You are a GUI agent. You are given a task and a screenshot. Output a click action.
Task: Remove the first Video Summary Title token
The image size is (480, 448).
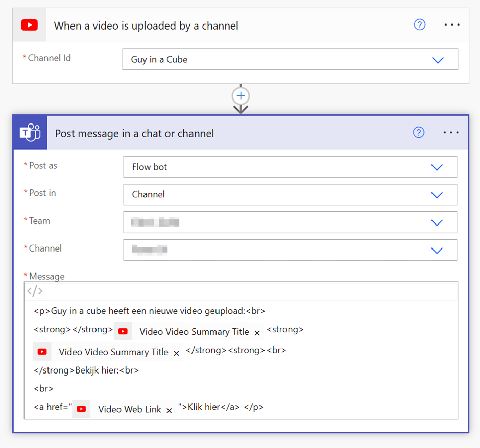(257, 333)
